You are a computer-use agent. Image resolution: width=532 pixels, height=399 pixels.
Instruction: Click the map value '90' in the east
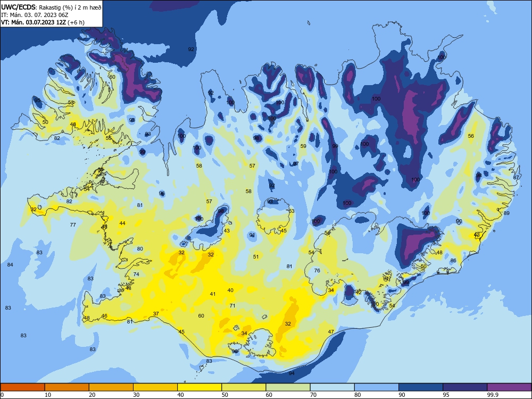(x=459, y=221)
